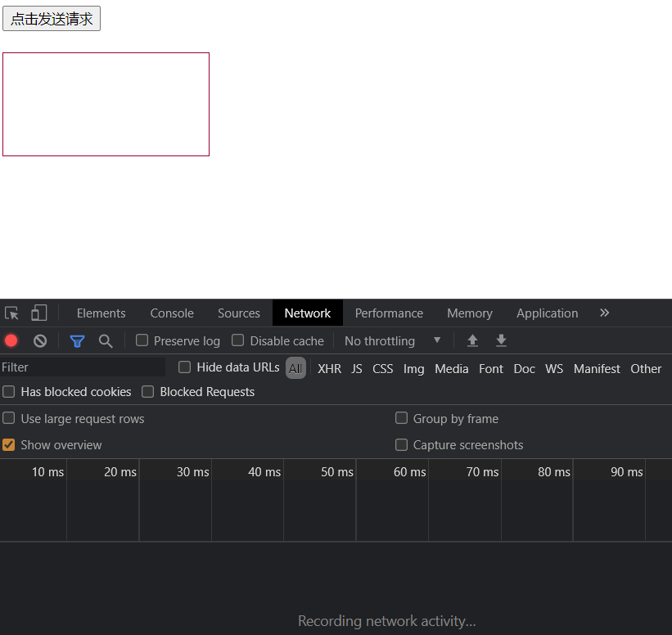This screenshot has width=672, height=635.
Task: Filter requests by WS
Action: tap(554, 368)
